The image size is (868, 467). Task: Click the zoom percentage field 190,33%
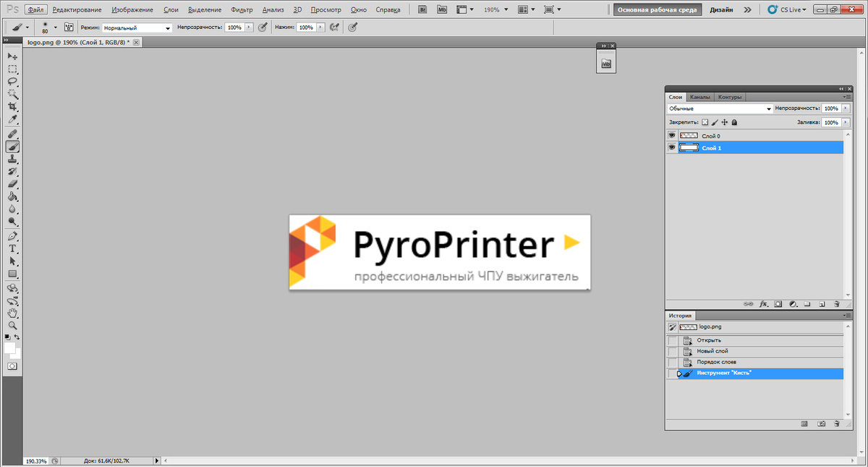click(36, 460)
